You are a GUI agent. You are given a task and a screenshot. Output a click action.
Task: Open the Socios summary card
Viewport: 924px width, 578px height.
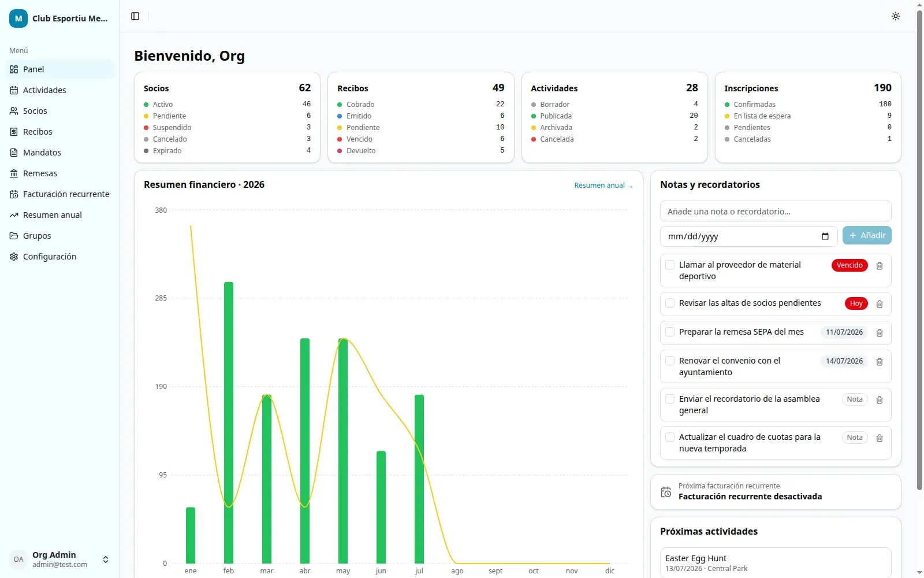[x=227, y=117]
